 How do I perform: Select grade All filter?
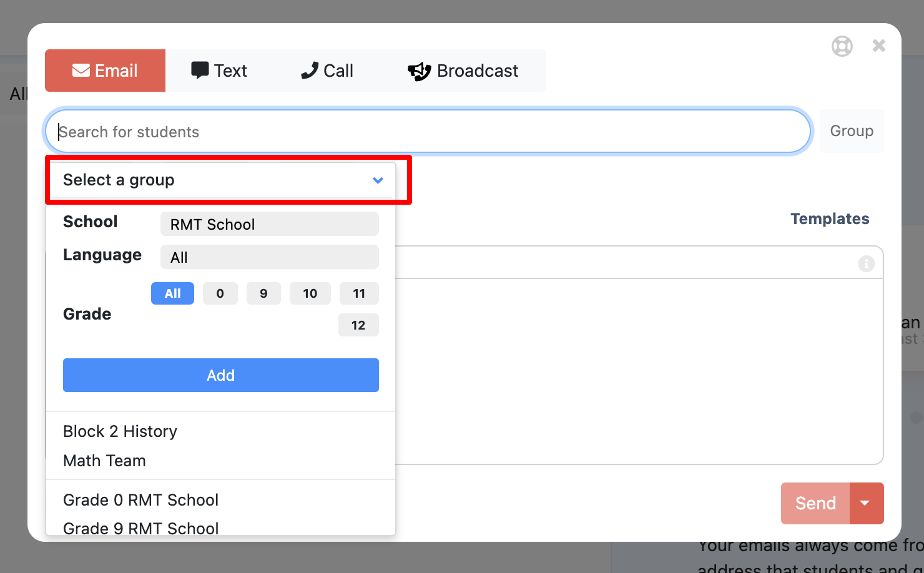pos(172,293)
